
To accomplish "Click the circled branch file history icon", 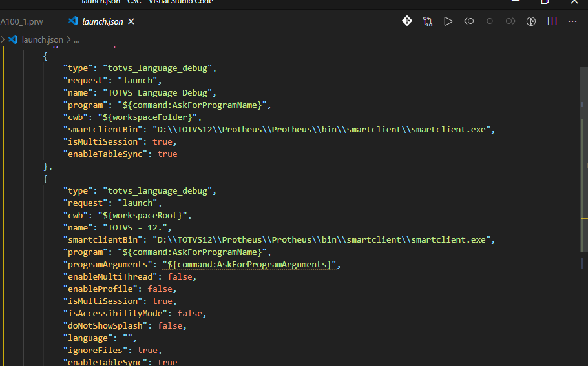I will click(531, 21).
